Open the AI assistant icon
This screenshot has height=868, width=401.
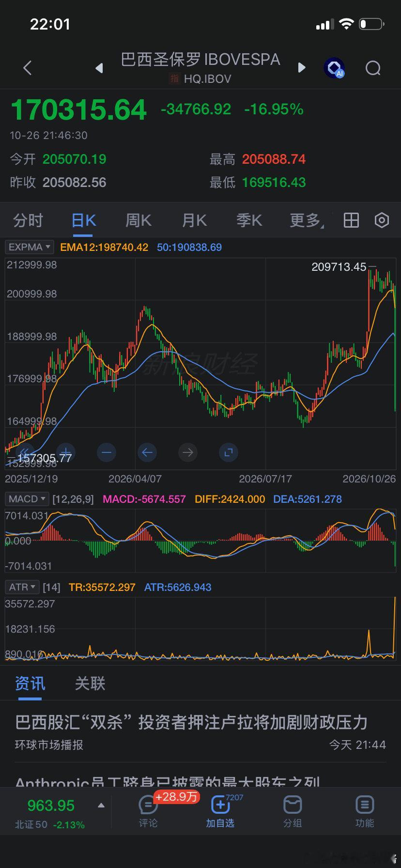[334, 68]
